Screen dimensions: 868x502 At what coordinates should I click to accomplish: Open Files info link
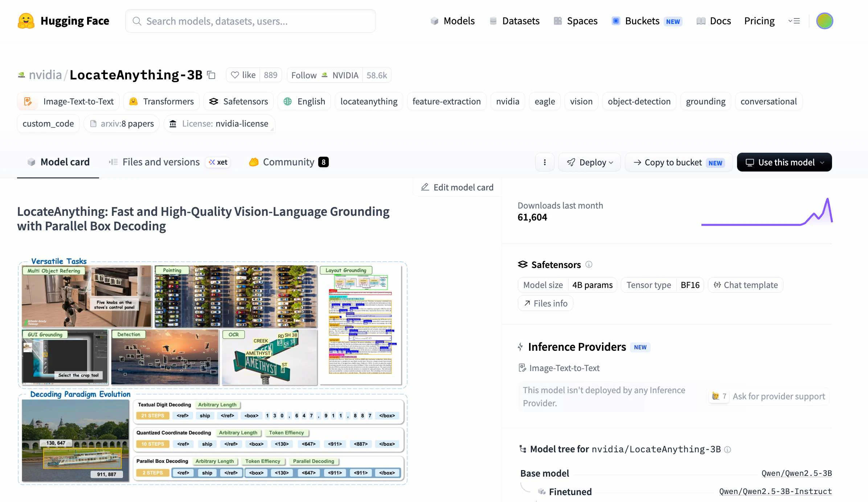[x=545, y=303]
